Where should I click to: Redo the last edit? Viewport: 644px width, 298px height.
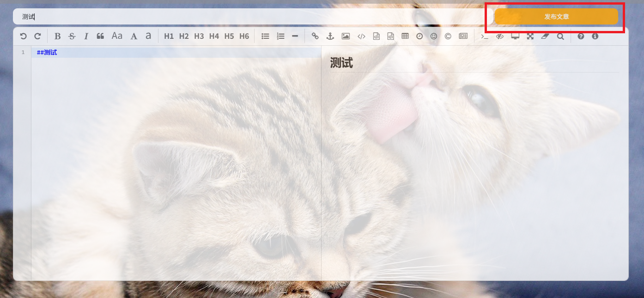click(x=38, y=36)
